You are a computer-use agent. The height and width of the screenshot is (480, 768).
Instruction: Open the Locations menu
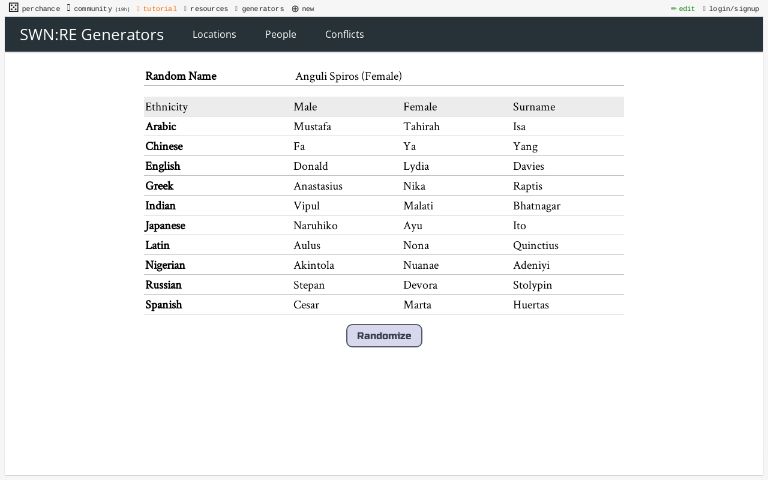pyautogui.click(x=214, y=35)
